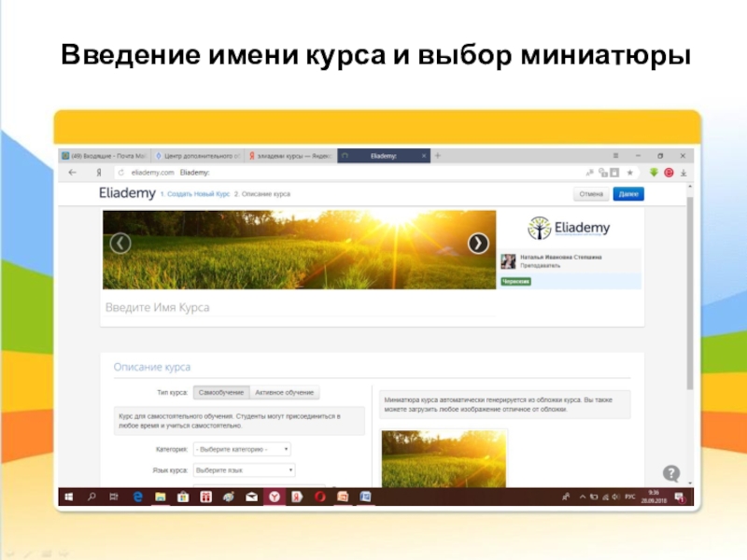Viewport: 747px width, 560px height.
Task: Open the help question mark icon
Action: point(670,473)
